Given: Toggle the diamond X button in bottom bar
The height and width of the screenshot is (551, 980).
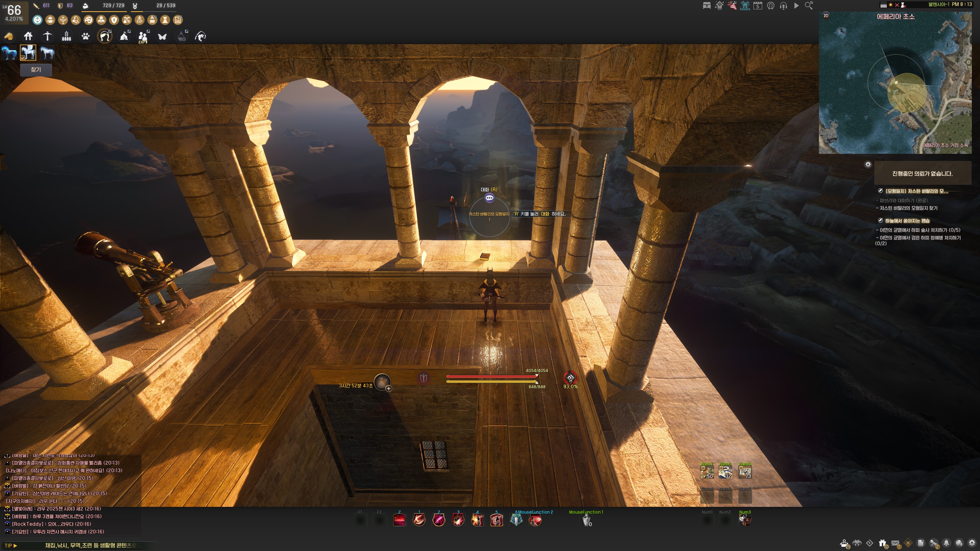Looking at the screenshot, I should tap(908, 543).
